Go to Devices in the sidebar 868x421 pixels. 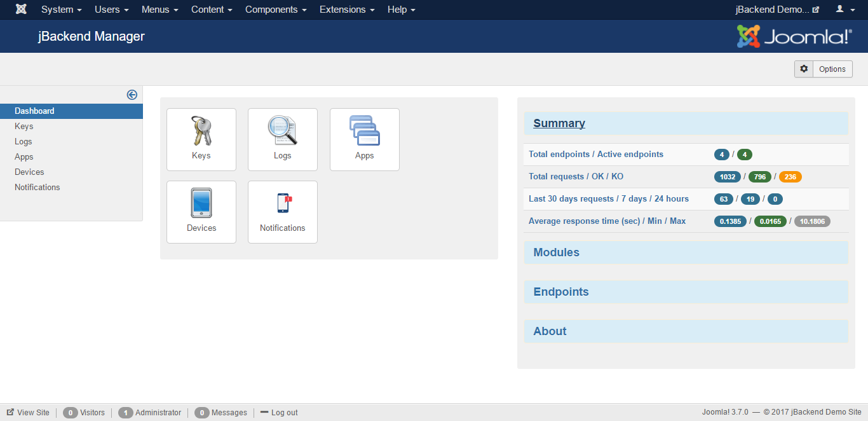[x=29, y=172]
